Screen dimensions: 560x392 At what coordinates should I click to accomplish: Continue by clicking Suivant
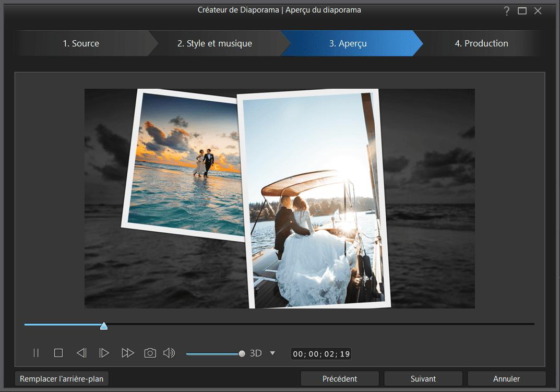tap(423, 378)
